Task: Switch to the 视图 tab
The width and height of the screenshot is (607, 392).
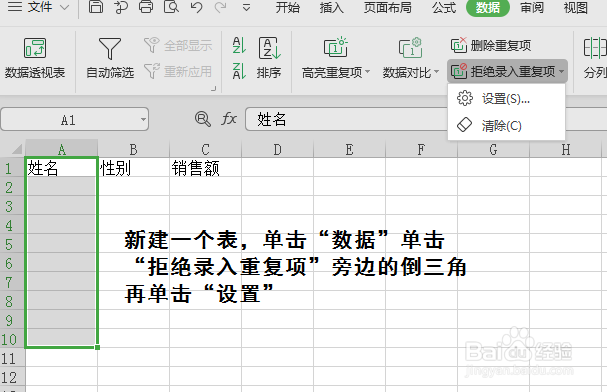Action: tap(576, 7)
